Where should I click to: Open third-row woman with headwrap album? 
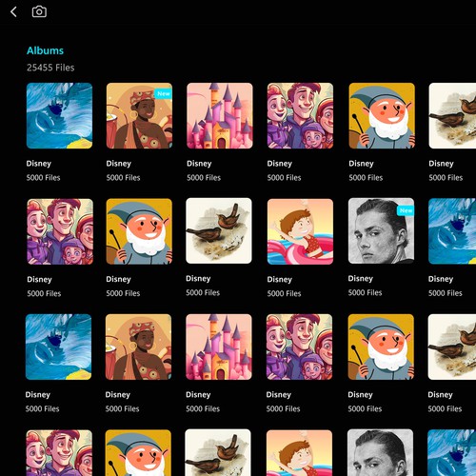click(x=138, y=347)
